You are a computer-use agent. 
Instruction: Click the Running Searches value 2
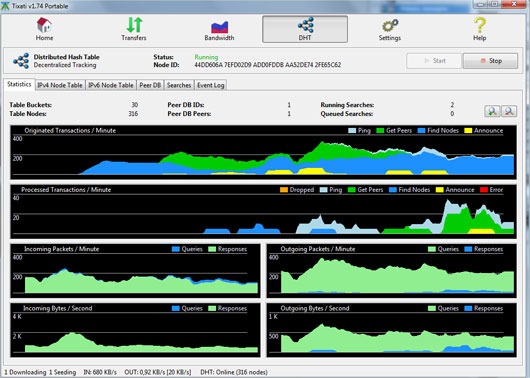[452, 105]
